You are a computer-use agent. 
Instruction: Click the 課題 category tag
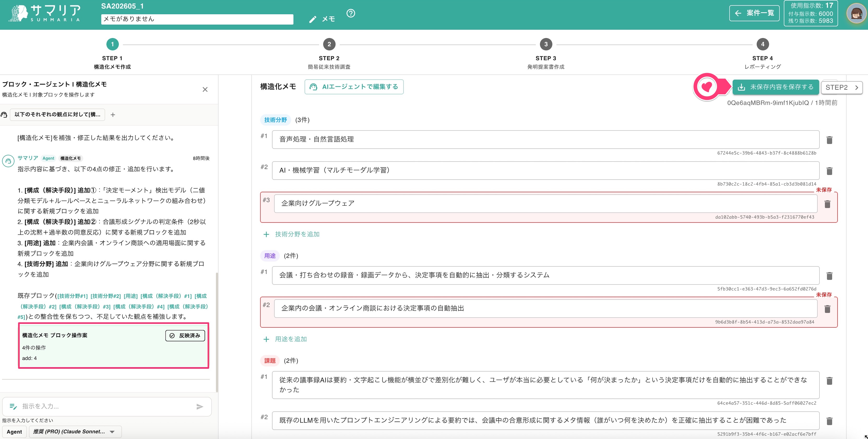[270, 360]
